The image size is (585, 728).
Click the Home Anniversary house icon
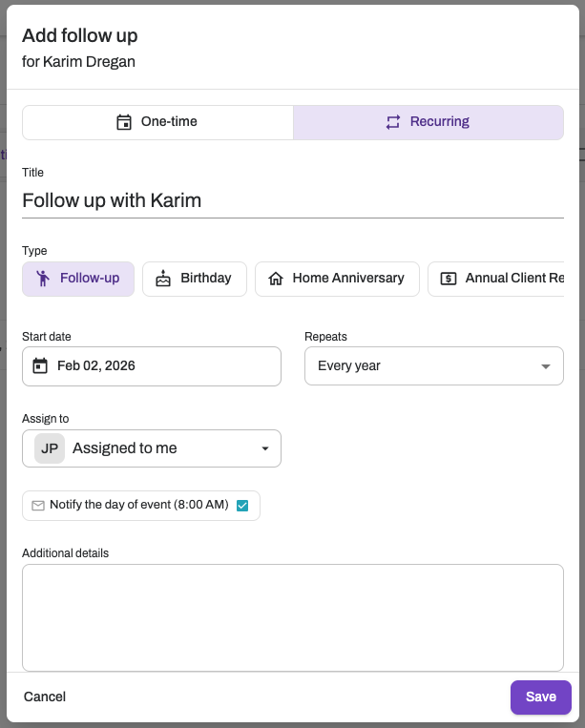(x=276, y=279)
